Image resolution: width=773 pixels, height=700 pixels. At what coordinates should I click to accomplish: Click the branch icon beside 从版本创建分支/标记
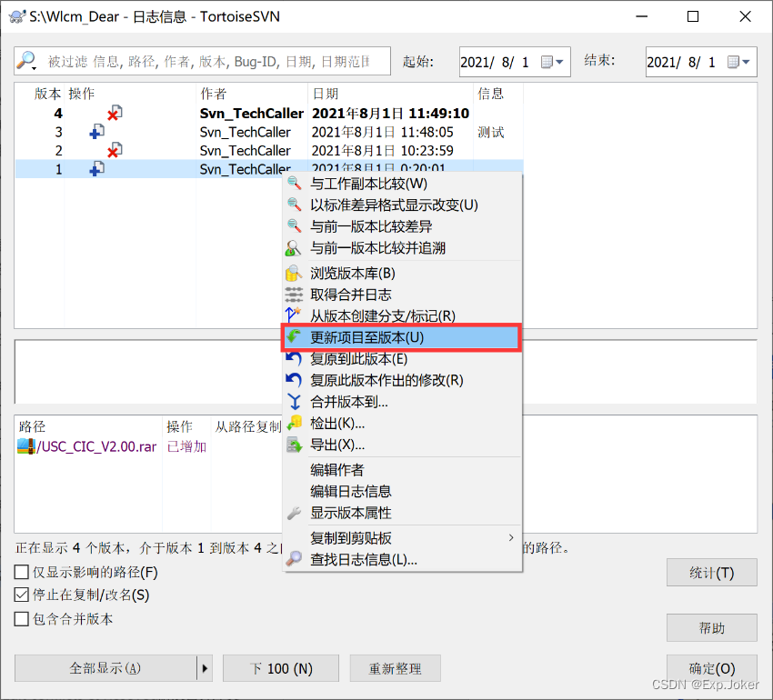point(294,315)
